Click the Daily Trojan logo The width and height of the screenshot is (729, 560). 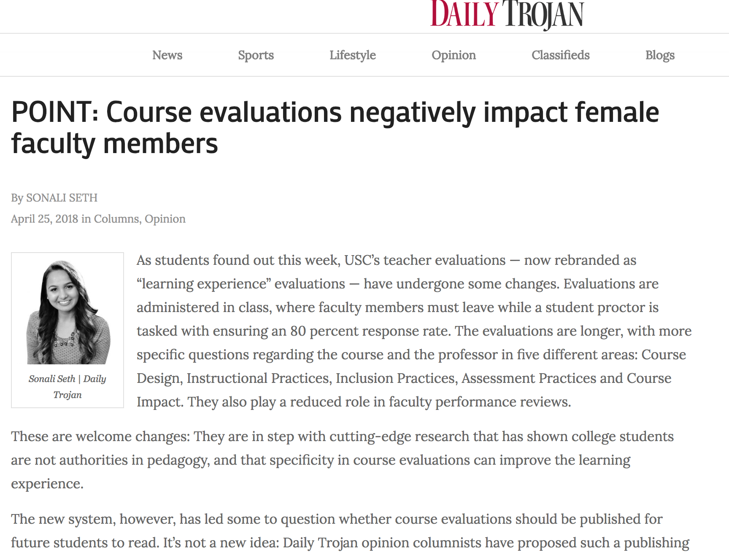[x=507, y=15]
